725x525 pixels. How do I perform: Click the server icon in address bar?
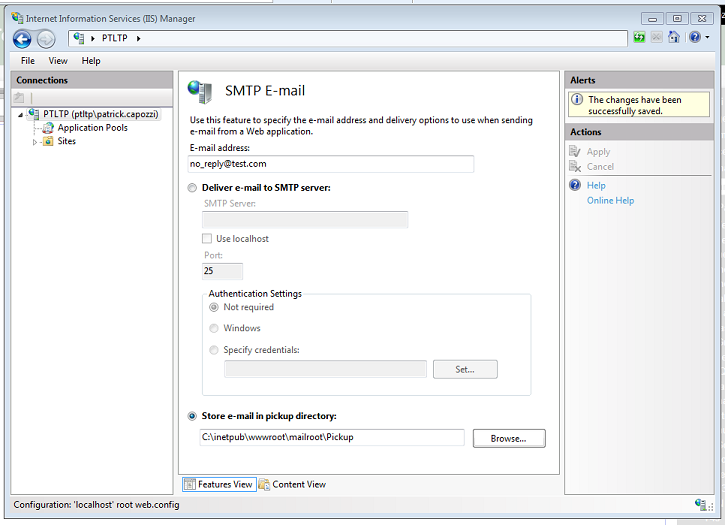click(x=79, y=38)
